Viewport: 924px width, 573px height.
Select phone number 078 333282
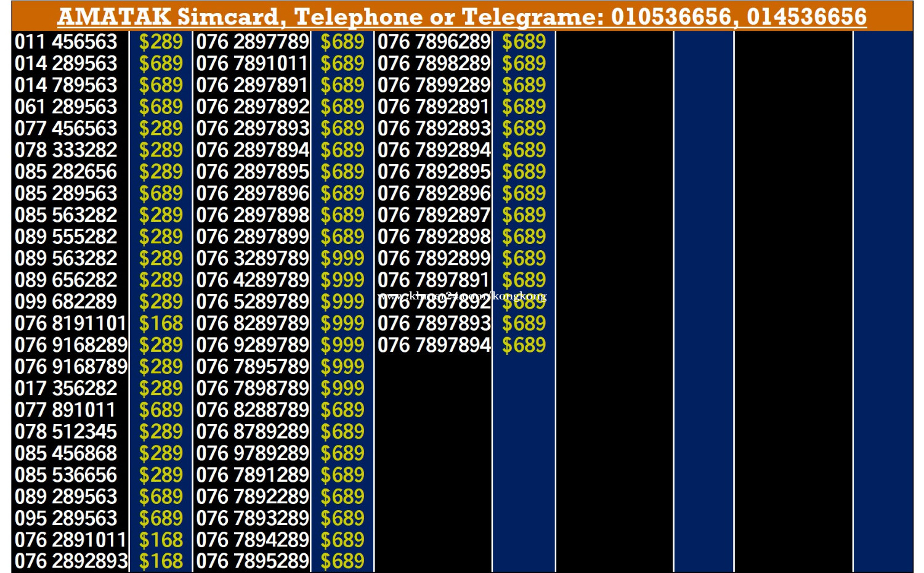click(66, 150)
